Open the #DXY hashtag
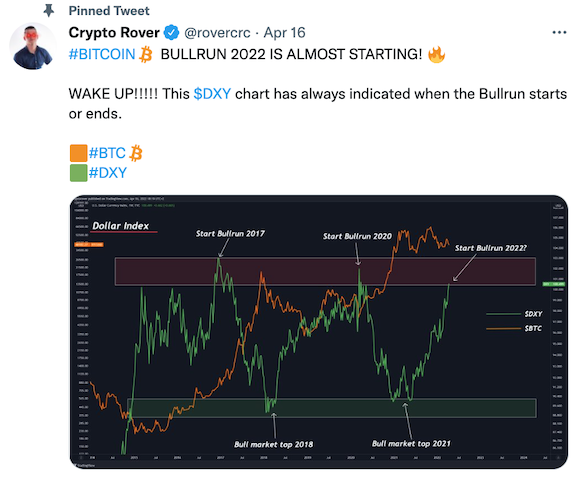The height and width of the screenshot is (481, 576). click(108, 173)
